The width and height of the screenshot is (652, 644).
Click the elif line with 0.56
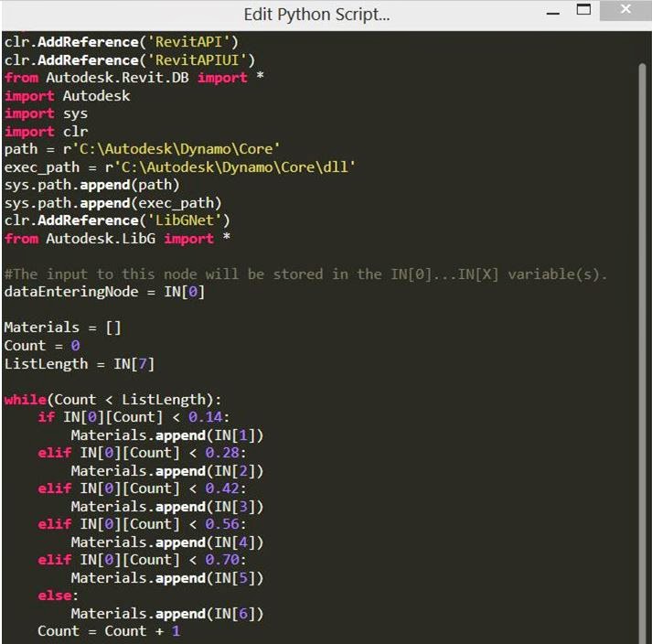pyautogui.click(x=142, y=524)
